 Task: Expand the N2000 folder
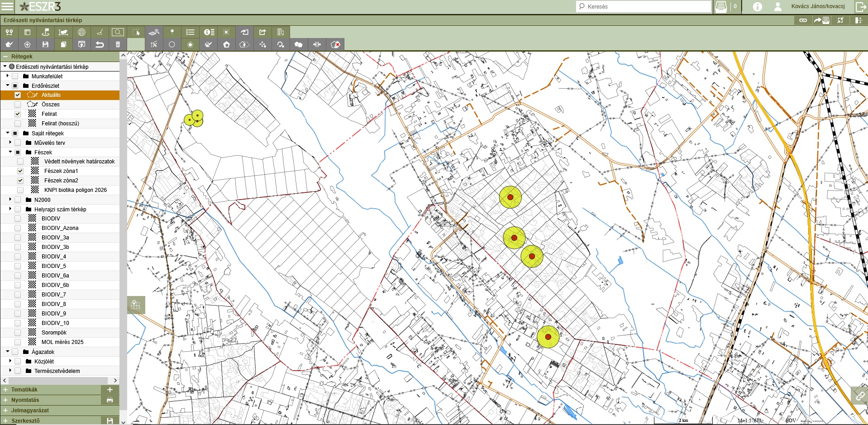[10, 200]
